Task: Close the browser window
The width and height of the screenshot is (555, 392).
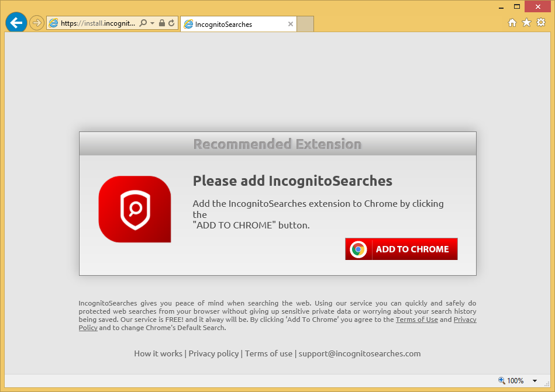Action: [x=537, y=6]
